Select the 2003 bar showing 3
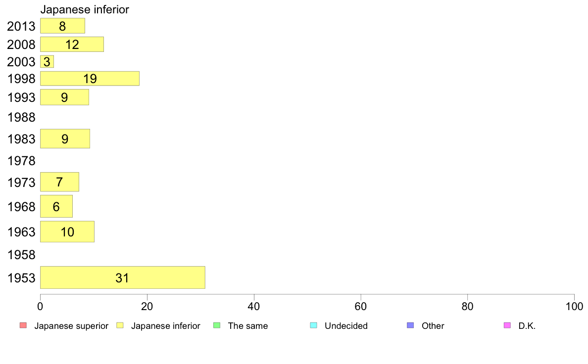 (47, 61)
